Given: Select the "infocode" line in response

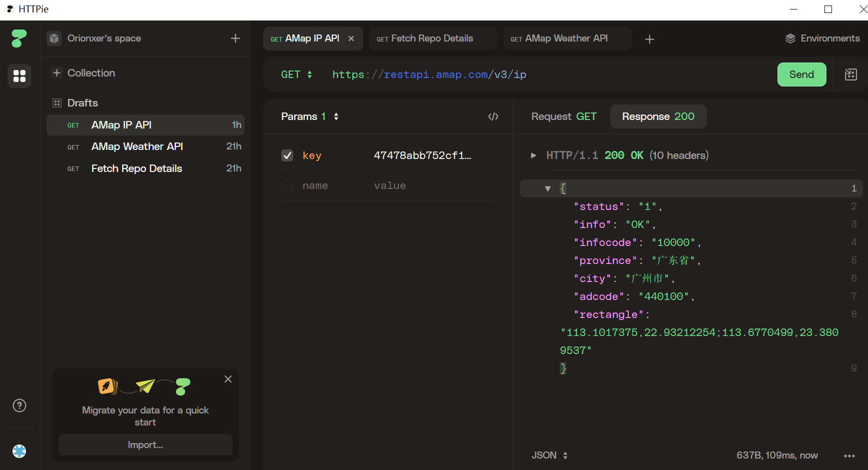Looking at the screenshot, I should 638,242.
